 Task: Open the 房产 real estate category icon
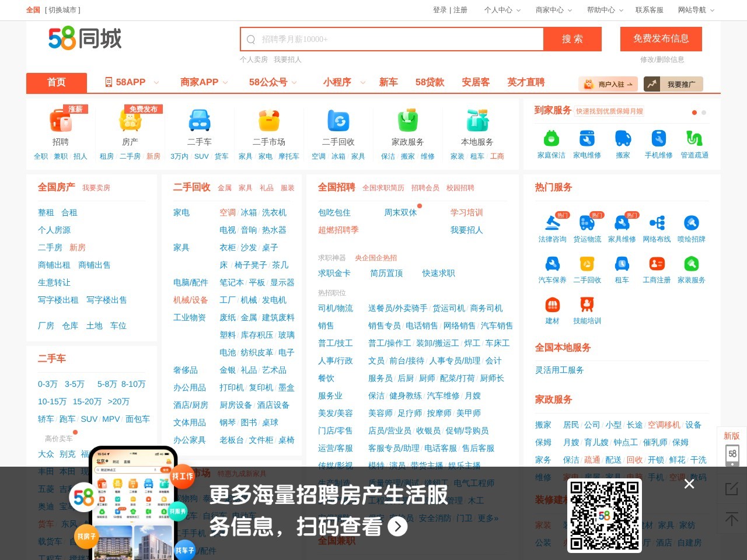[x=130, y=120]
